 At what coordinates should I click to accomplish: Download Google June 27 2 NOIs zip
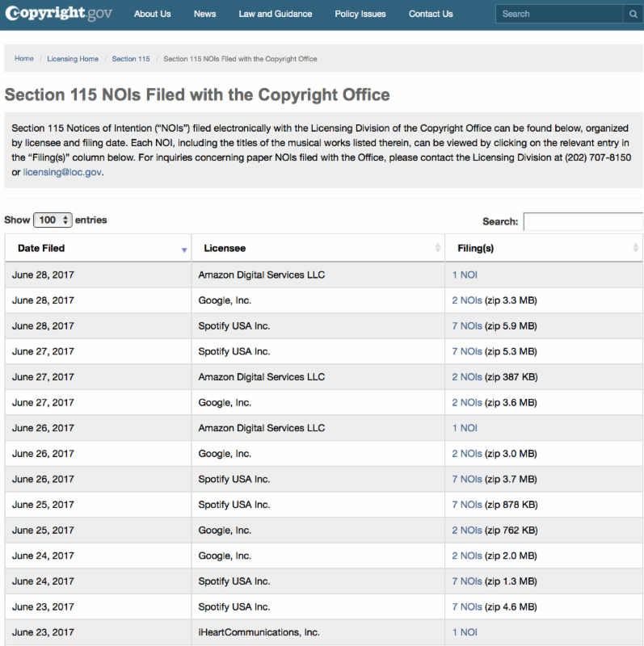(467, 402)
